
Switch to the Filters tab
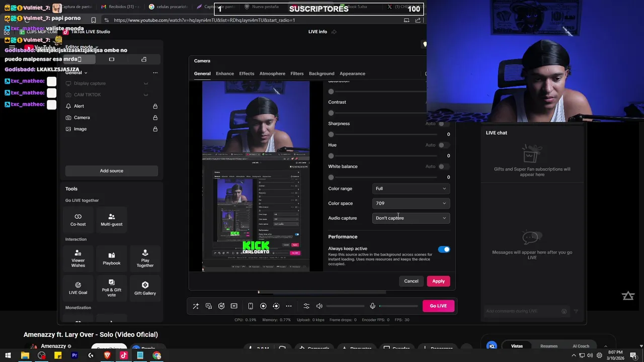[297, 73]
